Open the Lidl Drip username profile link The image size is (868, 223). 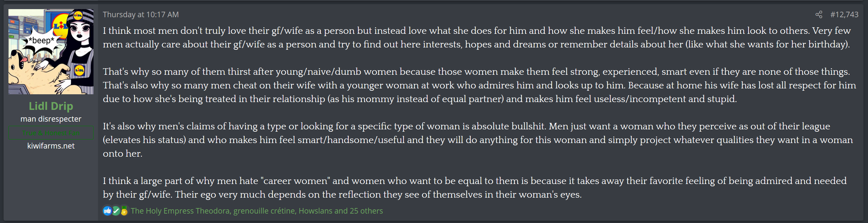pos(51,106)
